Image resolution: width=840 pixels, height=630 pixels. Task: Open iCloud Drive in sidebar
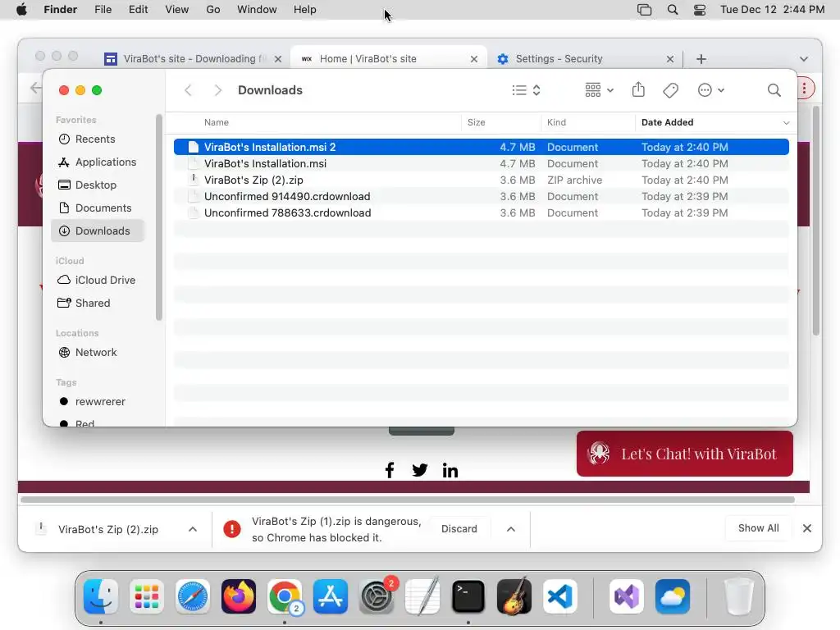pyautogui.click(x=98, y=281)
